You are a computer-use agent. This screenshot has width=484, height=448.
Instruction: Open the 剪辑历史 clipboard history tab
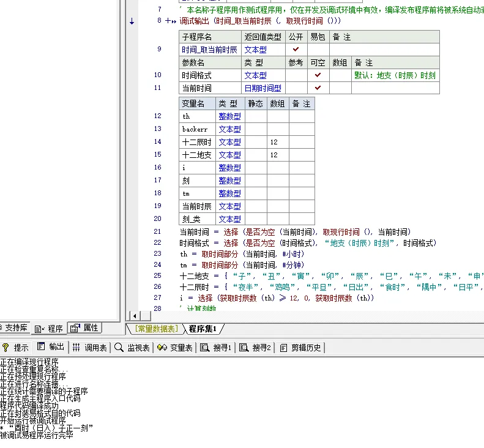(x=300, y=347)
